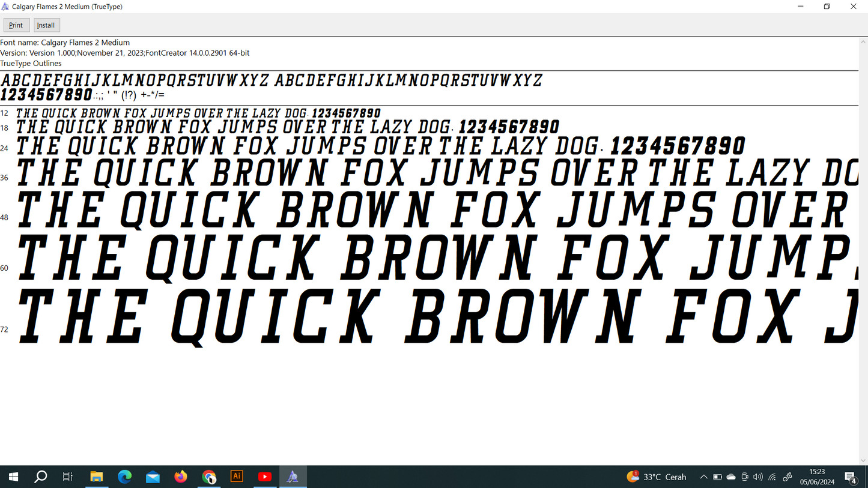Open the Windows Start menu
Screen dimensions: 868x488
click(13, 477)
